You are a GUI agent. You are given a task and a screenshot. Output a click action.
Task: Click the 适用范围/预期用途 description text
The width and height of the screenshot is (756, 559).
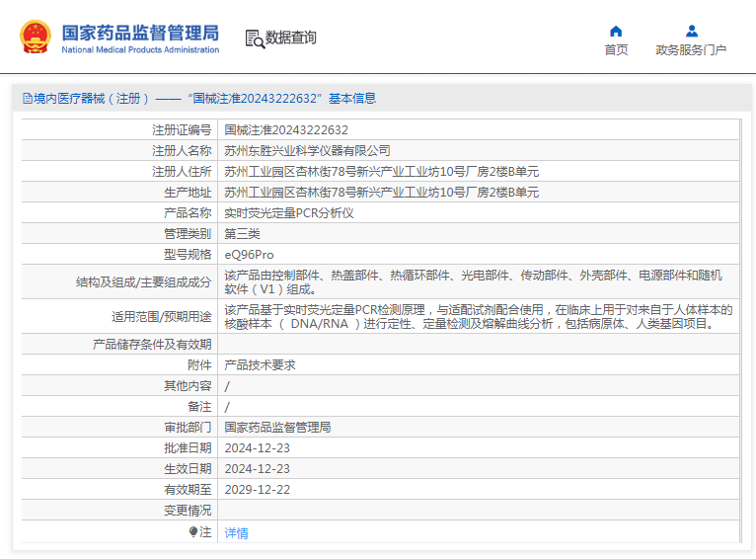tap(479, 316)
